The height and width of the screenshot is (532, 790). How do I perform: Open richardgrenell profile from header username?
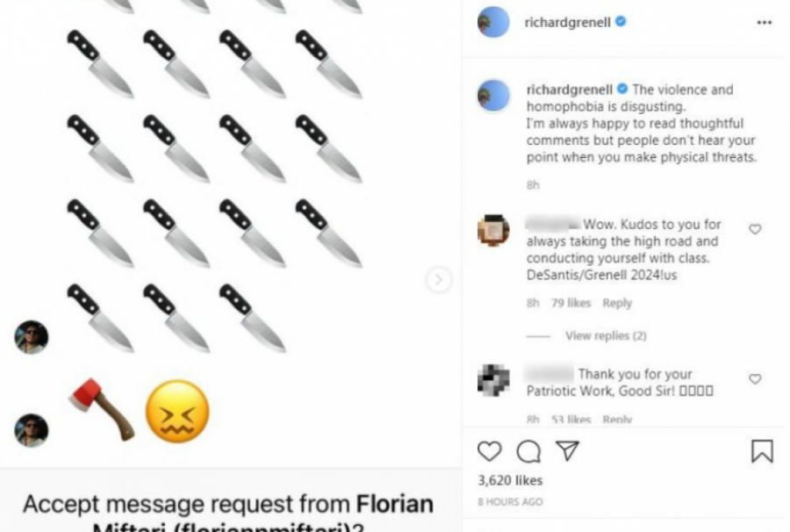pos(566,23)
